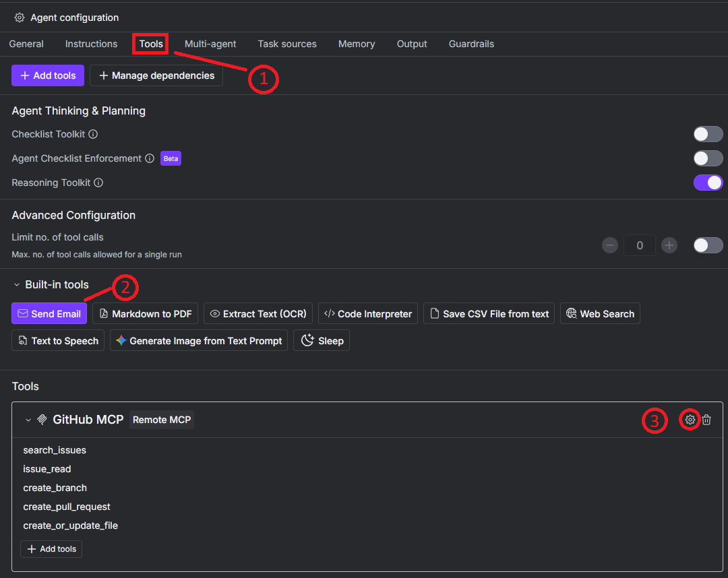Pick Generate Image from Text Prompt
The image size is (728, 578).
point(198,340)
